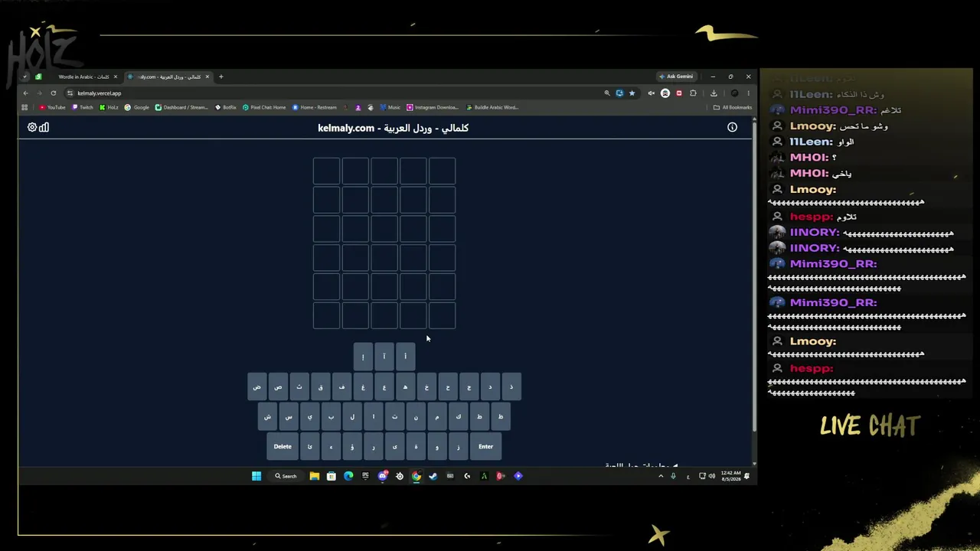Open the Chrome three-dot menu
Image resolution: width=980 pixels, height=551 pixels.
tap(748, 93)
